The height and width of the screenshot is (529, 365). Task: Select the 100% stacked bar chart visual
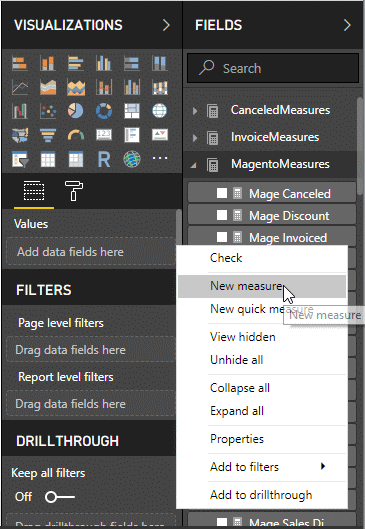[x=132, y=63]
